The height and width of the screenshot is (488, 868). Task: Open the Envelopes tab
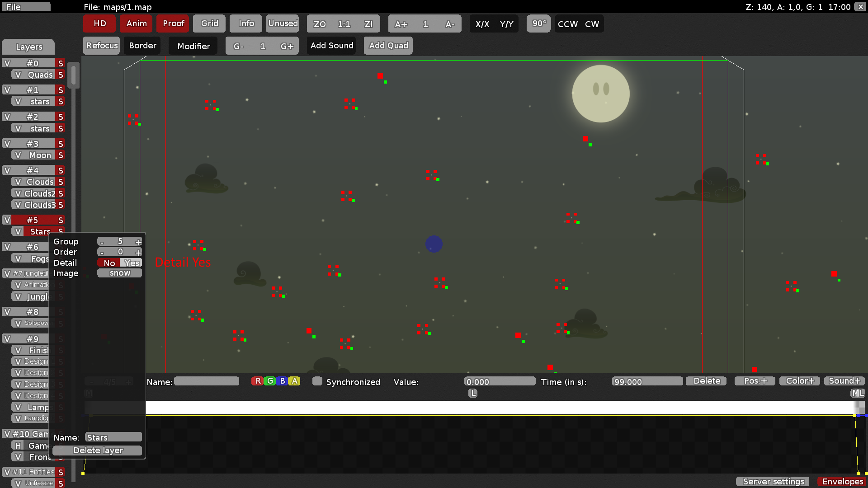point(843,481)
